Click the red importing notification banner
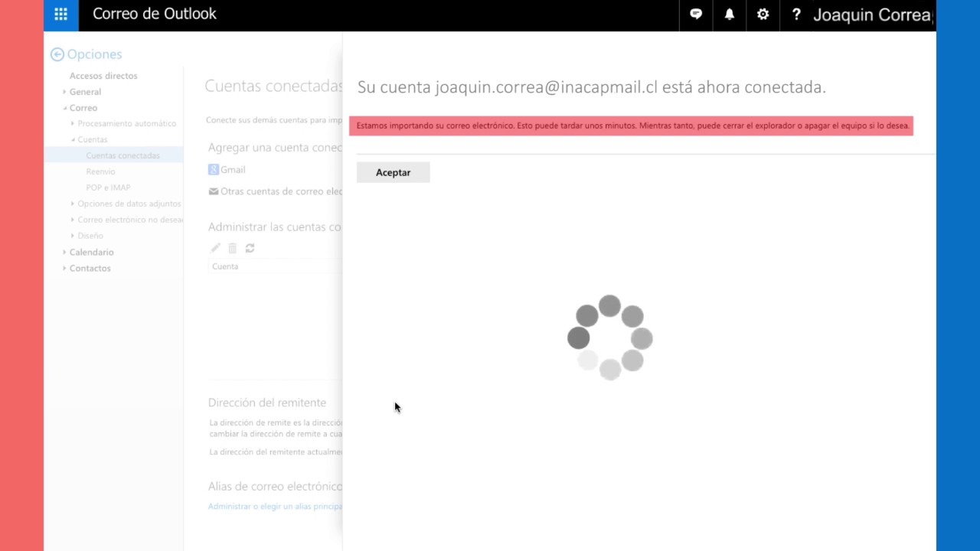The height and width of the screenshot is (551, 980). pyautogui.click(x=631, y=126)
